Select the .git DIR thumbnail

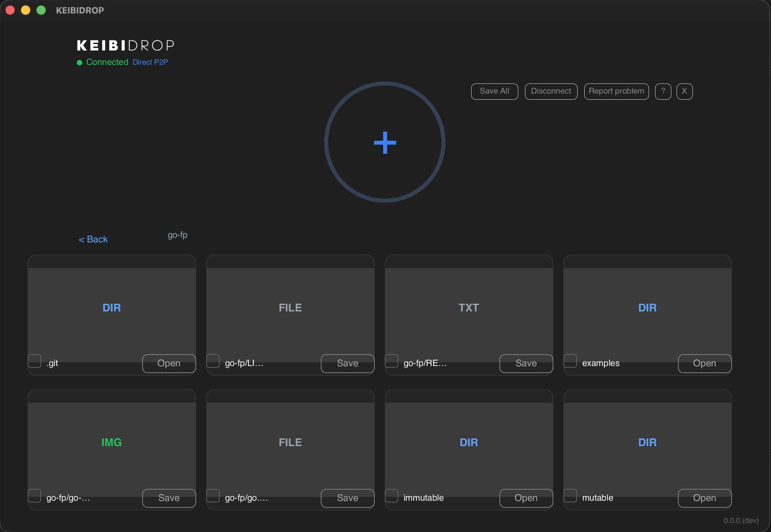click(112, 308)
